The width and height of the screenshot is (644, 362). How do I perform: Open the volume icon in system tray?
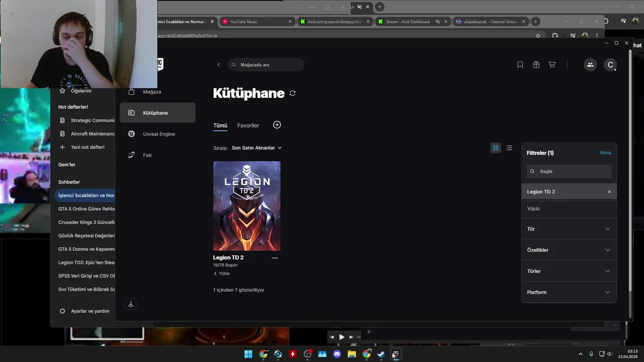tap(609, 354)
